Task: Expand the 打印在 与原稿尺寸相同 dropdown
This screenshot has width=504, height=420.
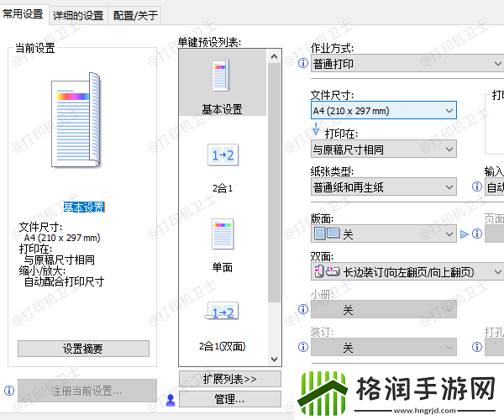Action: tap(384, 150)
